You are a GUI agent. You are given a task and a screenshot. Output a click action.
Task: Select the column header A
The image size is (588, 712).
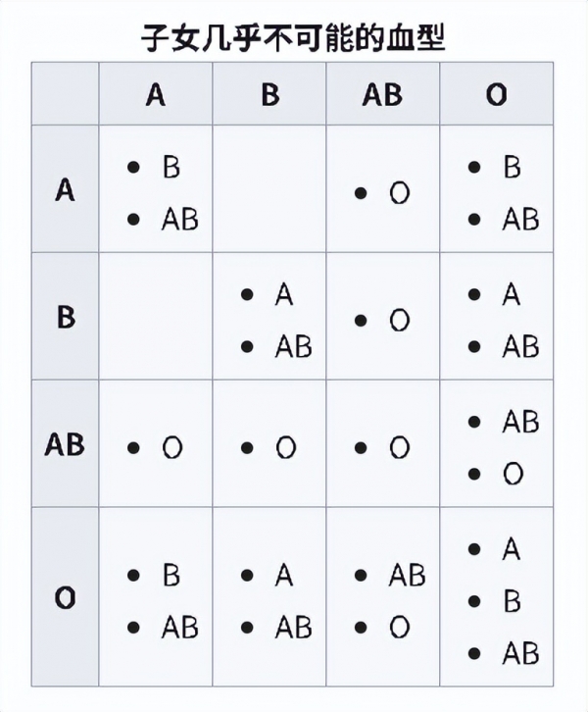pyautogui.click(x=155, y=94)
